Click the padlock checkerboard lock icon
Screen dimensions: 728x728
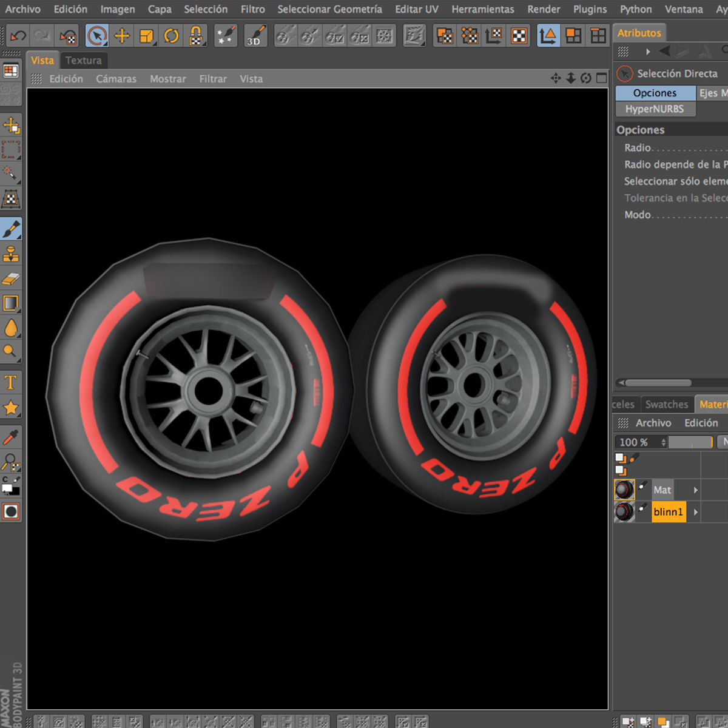pos(196,36)
